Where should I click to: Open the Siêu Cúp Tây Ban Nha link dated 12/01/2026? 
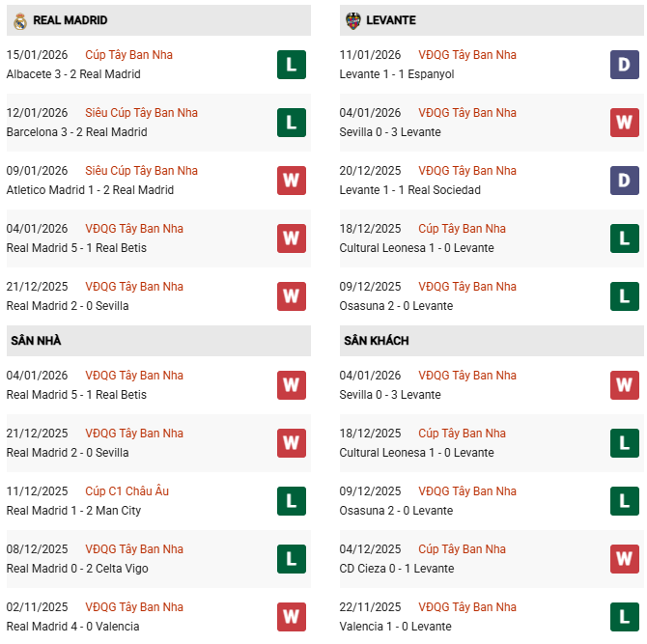(x=141, y=113)
